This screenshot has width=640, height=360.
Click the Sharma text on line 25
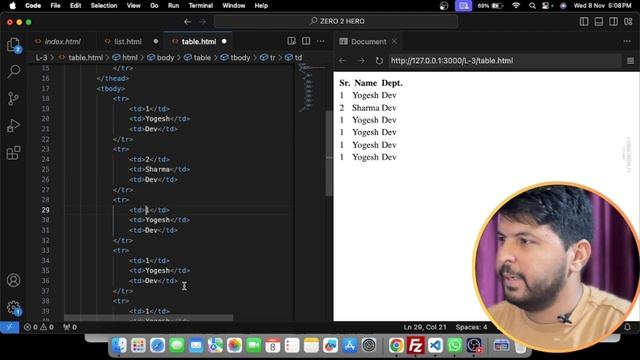pos(158,169)
